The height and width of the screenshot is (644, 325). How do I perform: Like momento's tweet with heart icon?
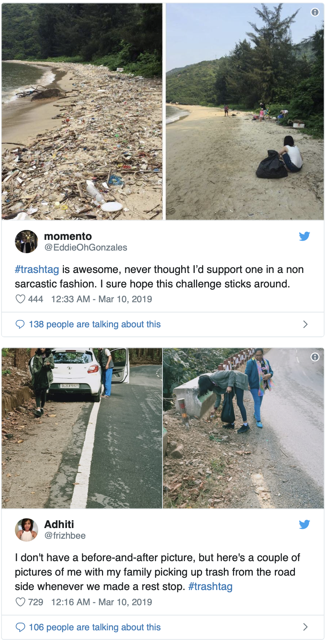(x=20, y=299)
